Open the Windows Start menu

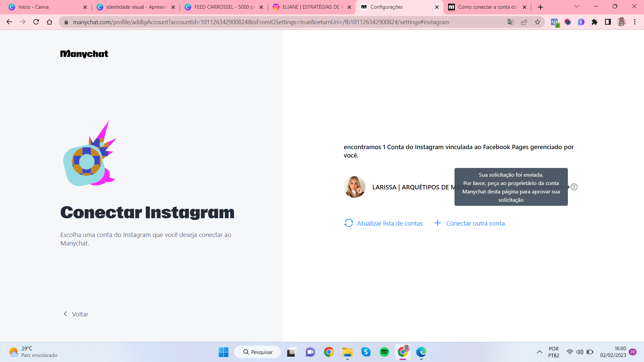point(223,352)
